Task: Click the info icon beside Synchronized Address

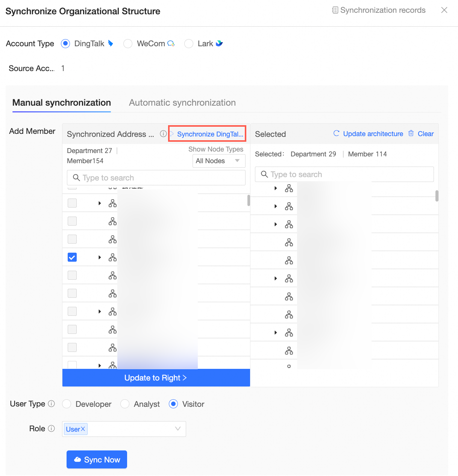Action: click(163, 134)
